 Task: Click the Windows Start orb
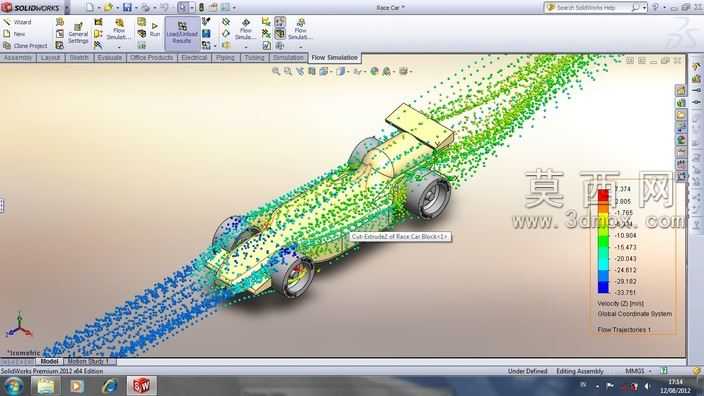pyautogui.click(x=13, y=386)
